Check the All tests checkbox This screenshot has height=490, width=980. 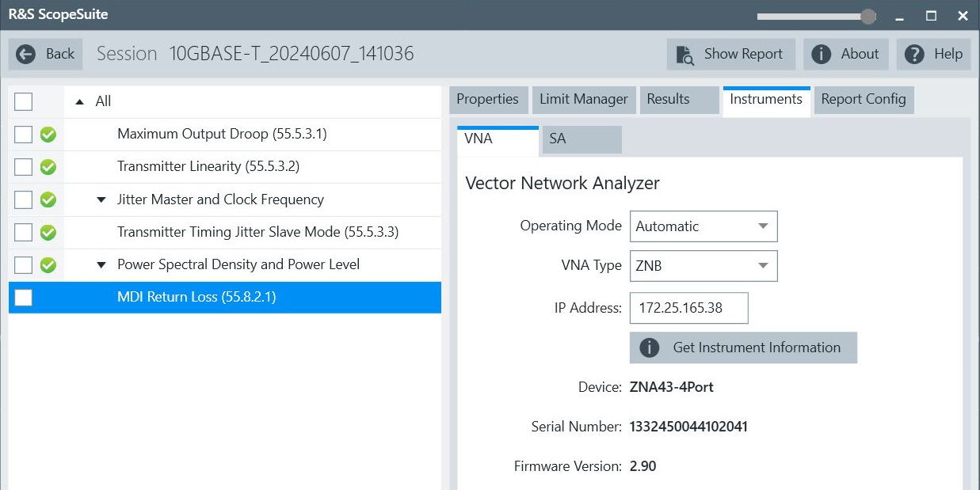(24, 101)
